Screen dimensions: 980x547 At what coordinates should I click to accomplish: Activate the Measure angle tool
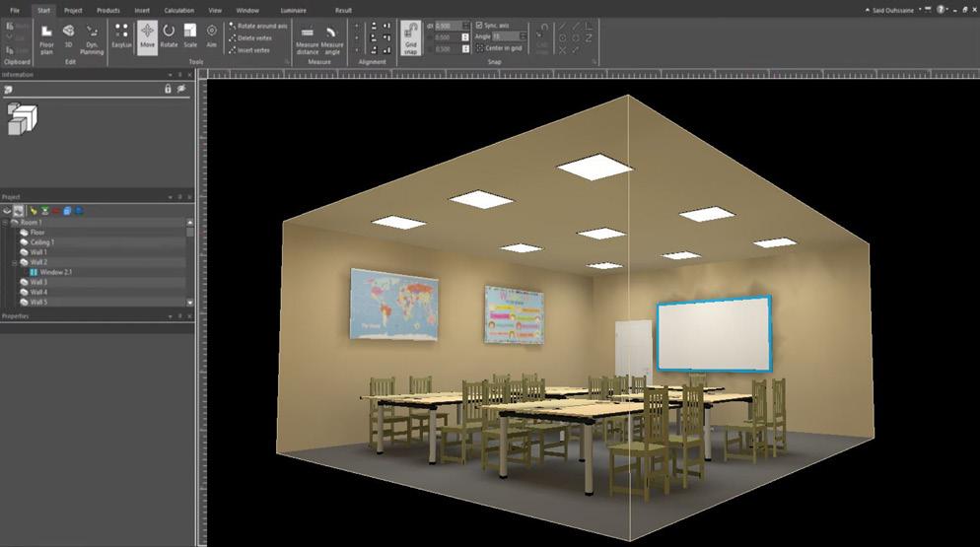click(x=332, y=40)
